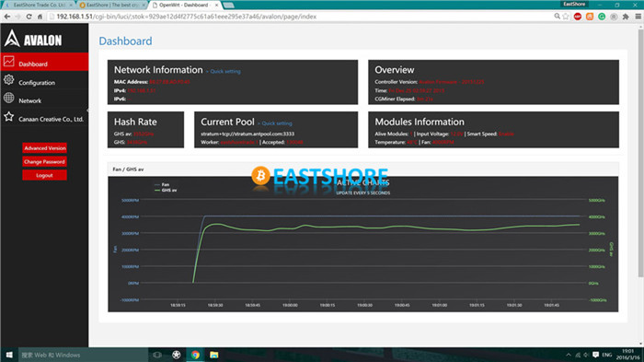This screenshot has height=362, width=644.
Task: Open the Chrome menu hamburger icon
Action: pos(638,17)
